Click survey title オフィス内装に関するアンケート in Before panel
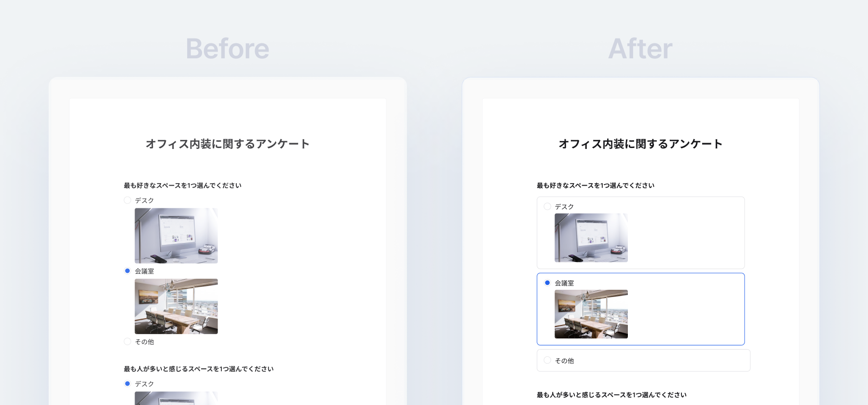Viewport: 868px width, 405px height. (228, 144)
